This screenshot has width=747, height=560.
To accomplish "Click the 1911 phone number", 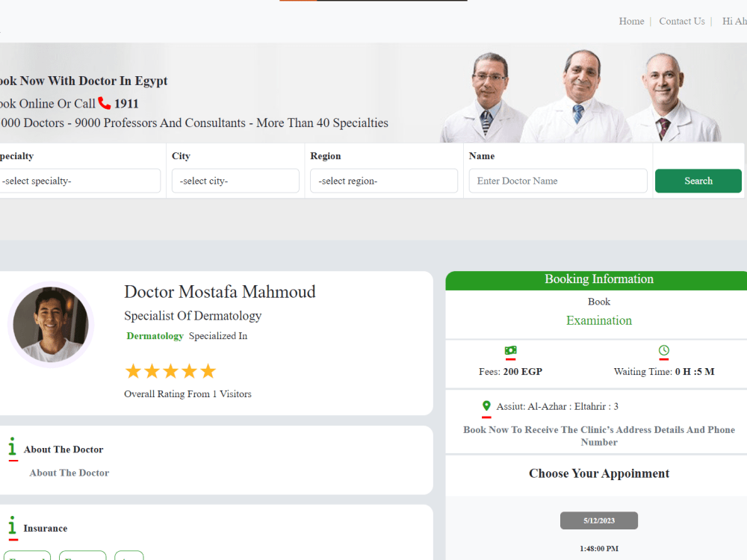I will [x=126, y=104].
